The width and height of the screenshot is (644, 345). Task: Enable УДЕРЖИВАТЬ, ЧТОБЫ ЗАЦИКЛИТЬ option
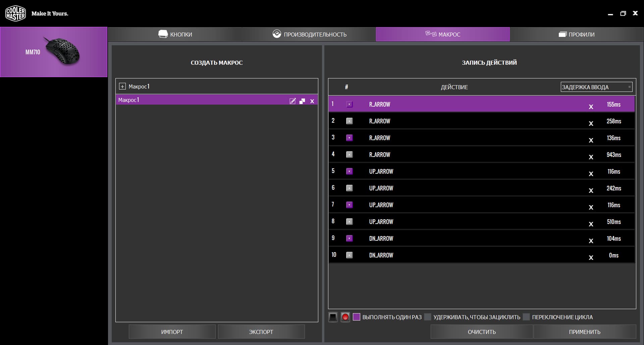click(428, 317)
